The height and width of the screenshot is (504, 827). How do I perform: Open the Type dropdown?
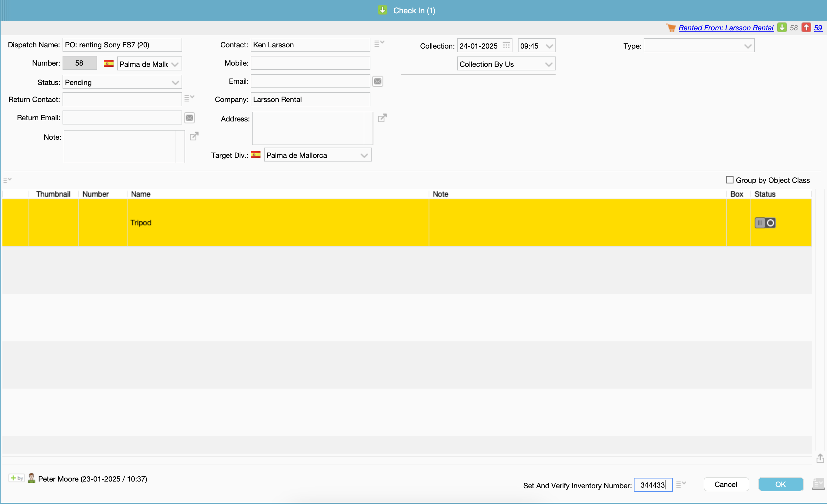(x=747, y=46)
